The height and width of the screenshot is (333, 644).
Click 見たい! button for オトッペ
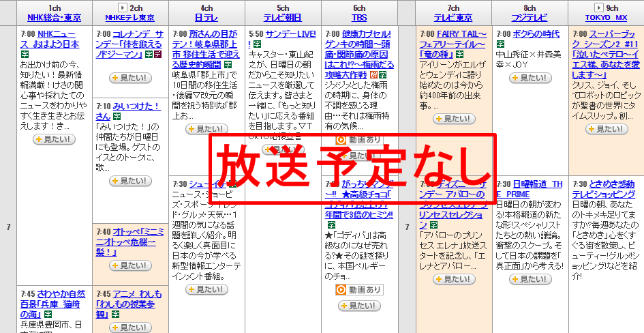pos(130,265)
